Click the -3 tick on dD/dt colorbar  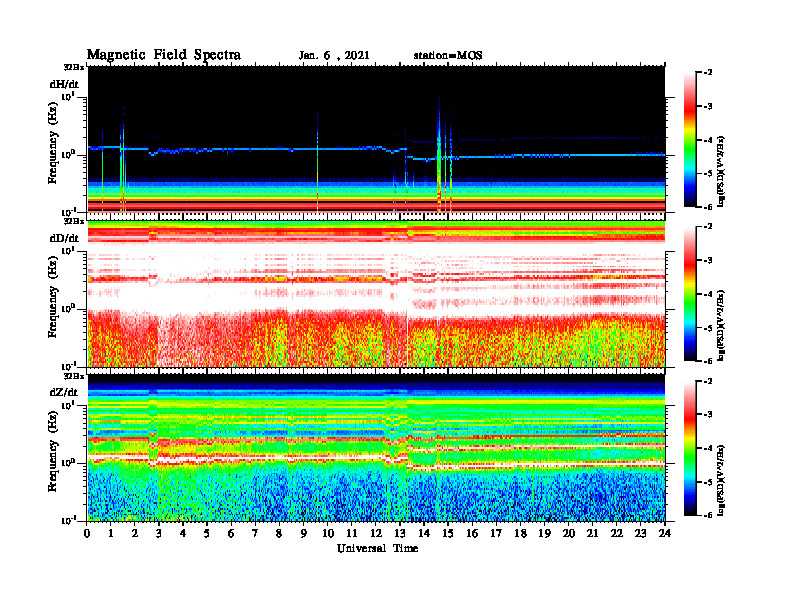click(x=709, y=261)
